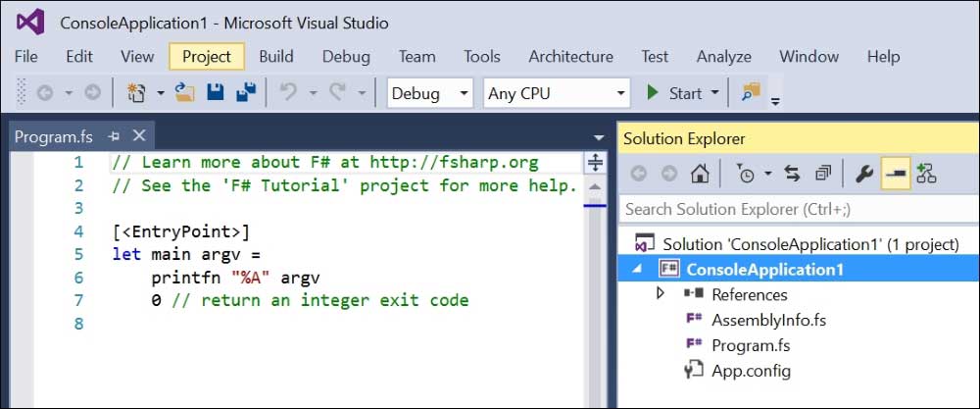Click the Undo arrow icon
Viewport: 980px width, 409px height.
[288, 92]
